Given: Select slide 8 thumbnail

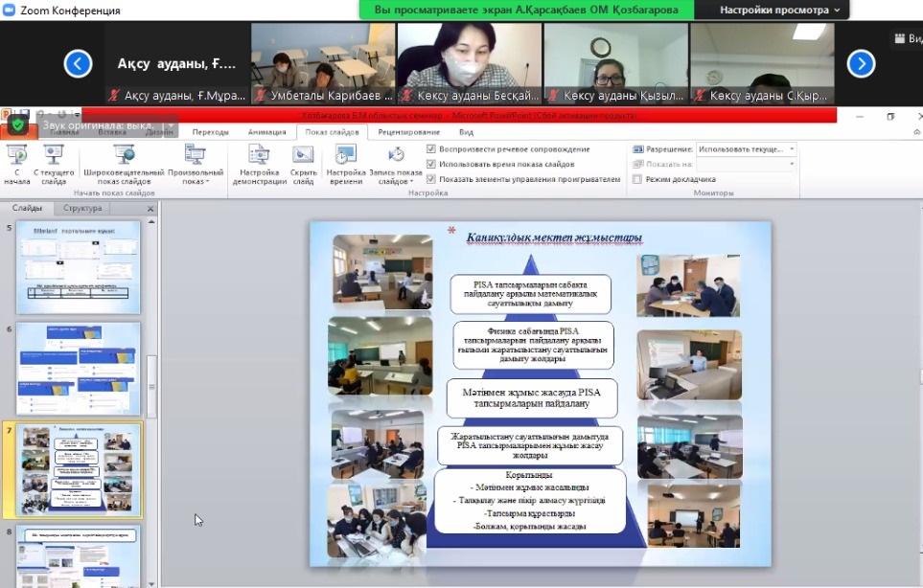Looking at the screenshot, I should coord(79,556).
